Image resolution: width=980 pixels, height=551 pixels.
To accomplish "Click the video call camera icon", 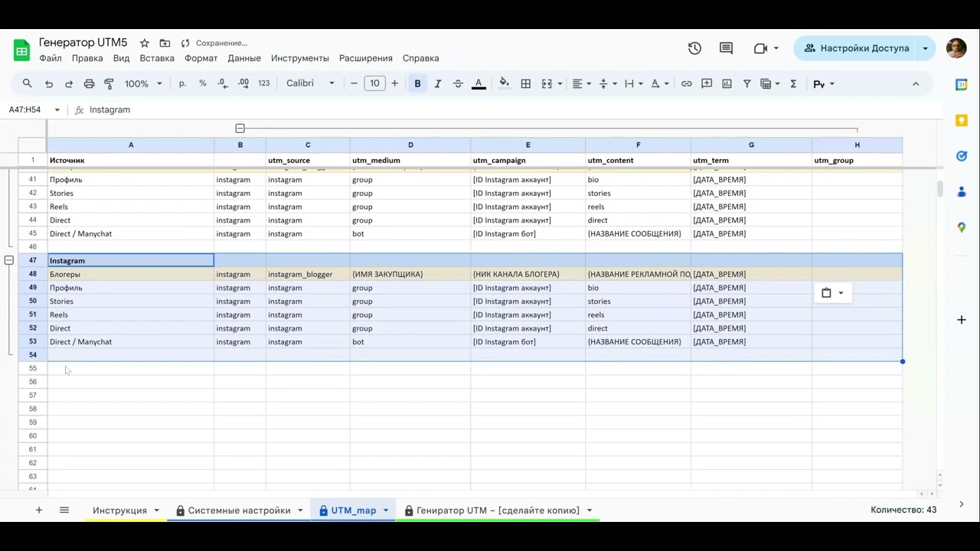I will pos(760,48).
